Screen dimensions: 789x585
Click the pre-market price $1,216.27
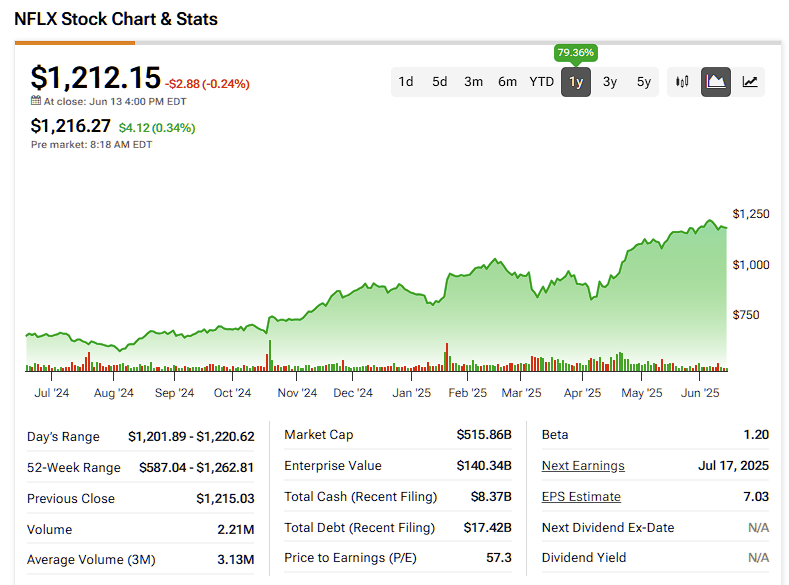tap(70, 126)
